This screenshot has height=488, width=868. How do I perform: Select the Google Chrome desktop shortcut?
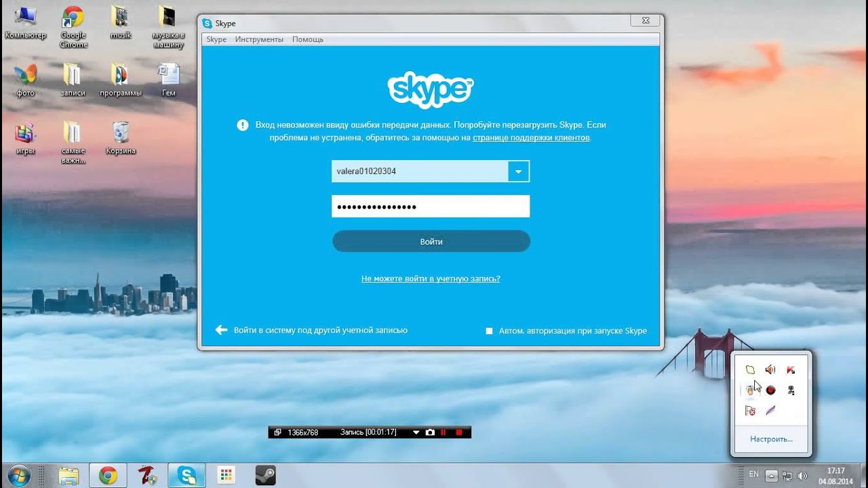[x=73, y=27]
